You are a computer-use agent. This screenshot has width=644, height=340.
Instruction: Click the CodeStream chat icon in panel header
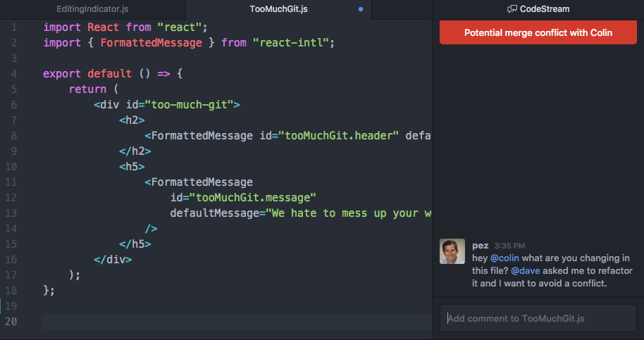click(512, 9)
